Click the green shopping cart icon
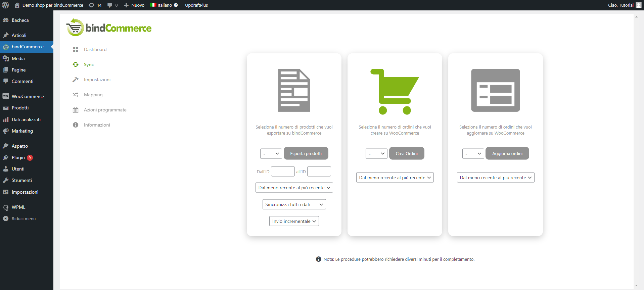This screenshot has width=644, height=290. 395,91
